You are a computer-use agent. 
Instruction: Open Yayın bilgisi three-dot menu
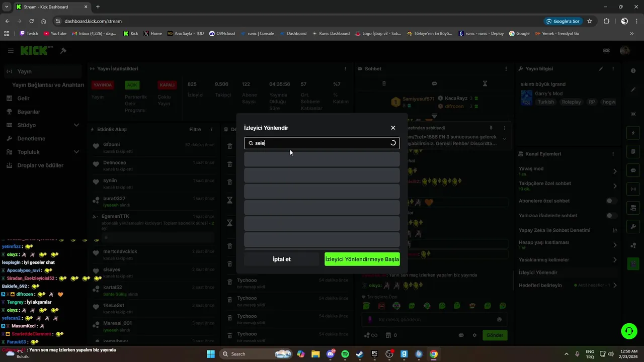coord(613,69)
